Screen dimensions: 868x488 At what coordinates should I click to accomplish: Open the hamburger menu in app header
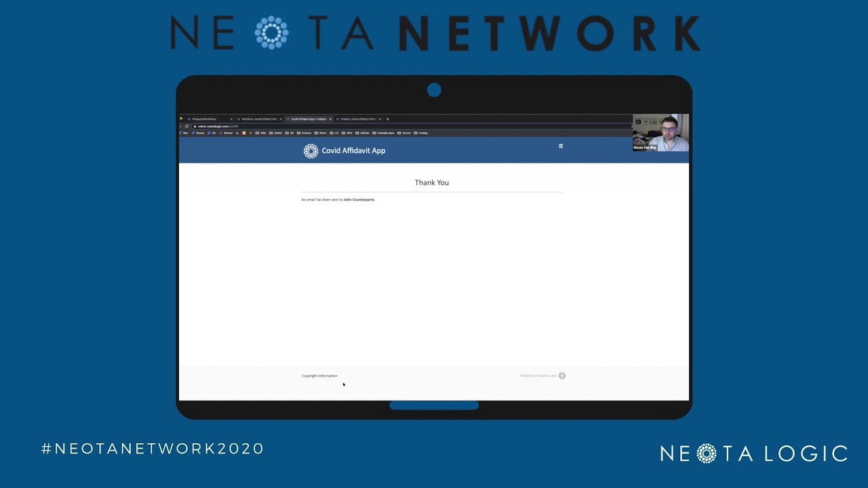[561, 146]
